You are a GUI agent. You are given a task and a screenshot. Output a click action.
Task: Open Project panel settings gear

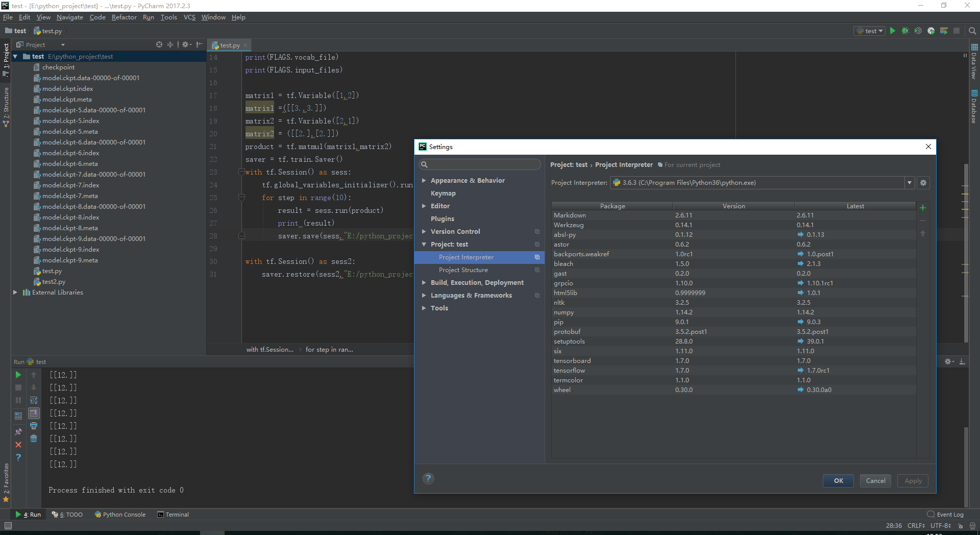[186, 44]
